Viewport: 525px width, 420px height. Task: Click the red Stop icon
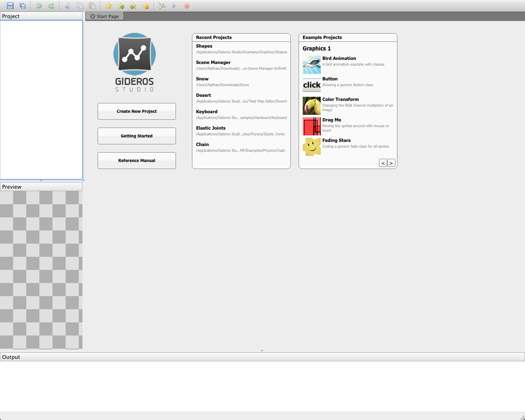click(x=187, y=6)
